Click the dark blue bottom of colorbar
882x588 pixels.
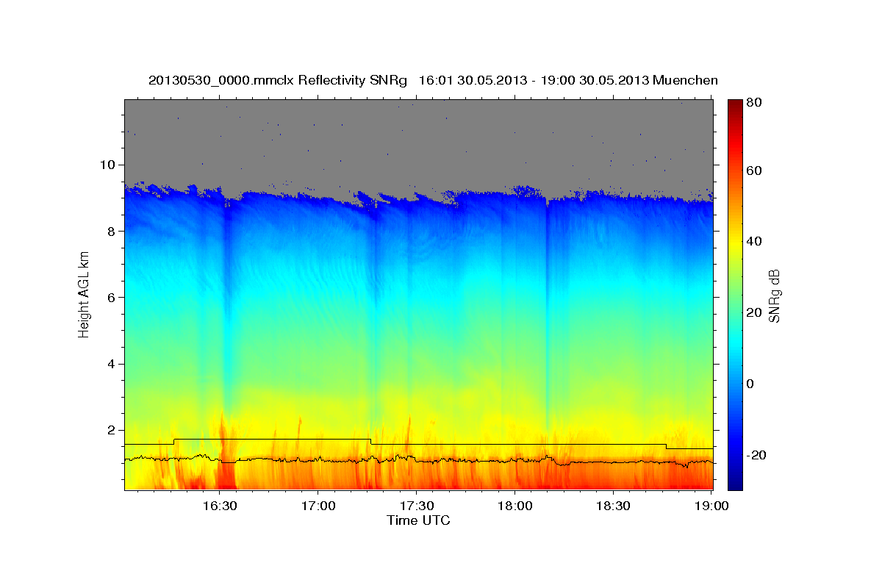[x=735, y=484]
